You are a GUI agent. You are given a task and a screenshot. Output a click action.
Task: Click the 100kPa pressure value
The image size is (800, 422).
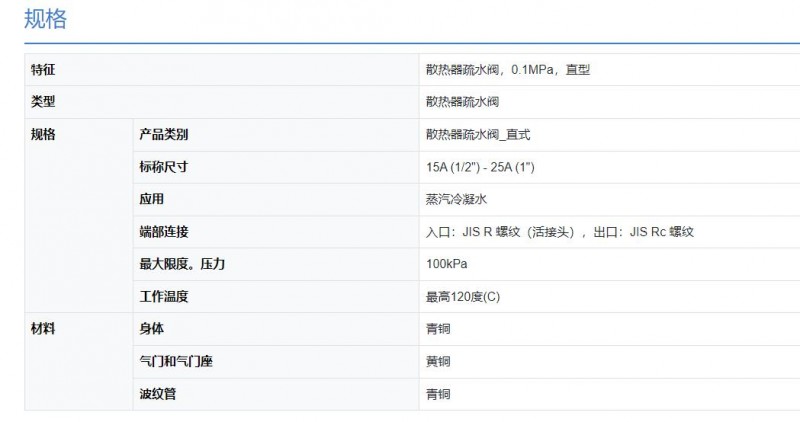[446, 264]
